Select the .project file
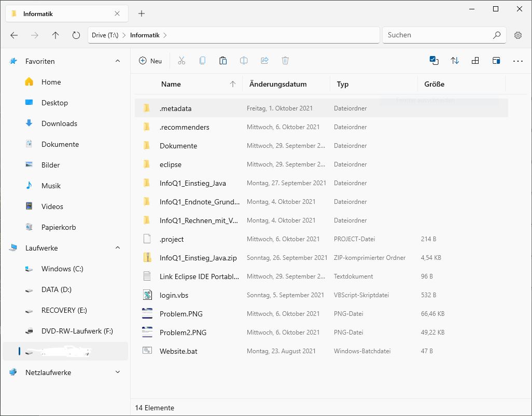Screen dimensions: 532x416 (x=321, y=239)
